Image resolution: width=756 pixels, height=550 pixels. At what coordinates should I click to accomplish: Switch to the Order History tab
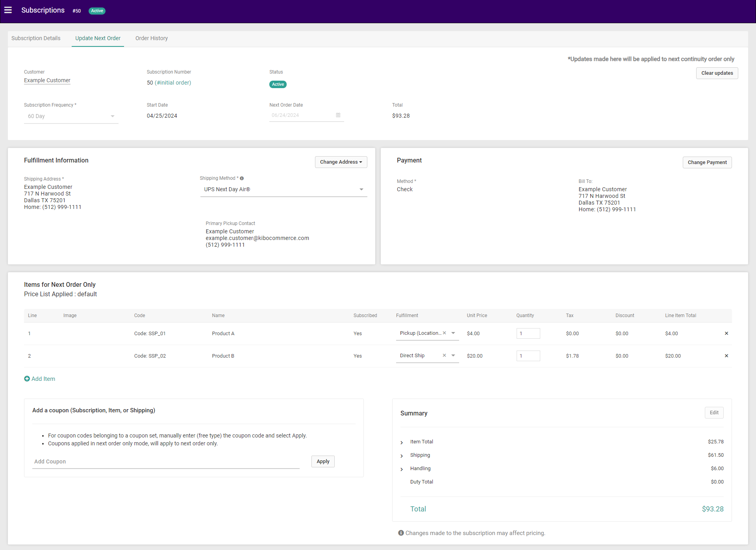152,39
